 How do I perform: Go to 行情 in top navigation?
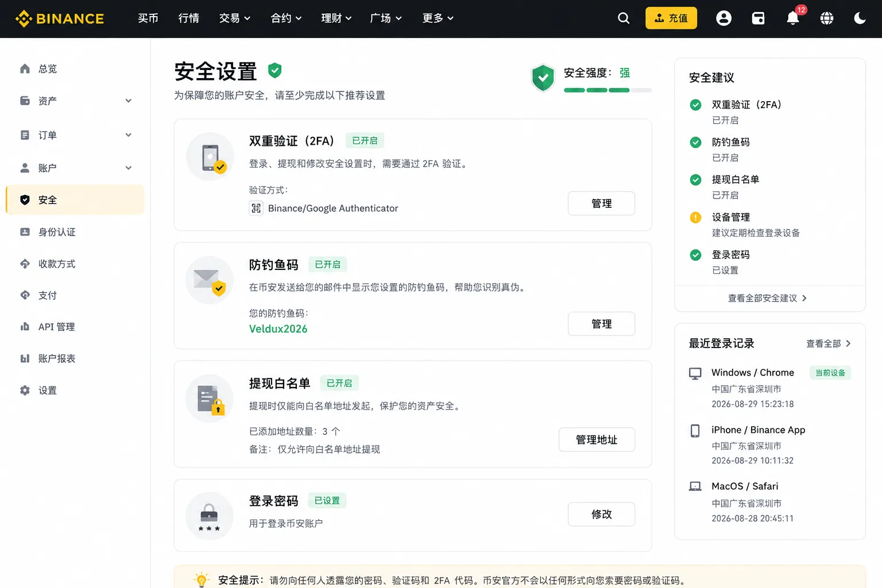(189, 18)
